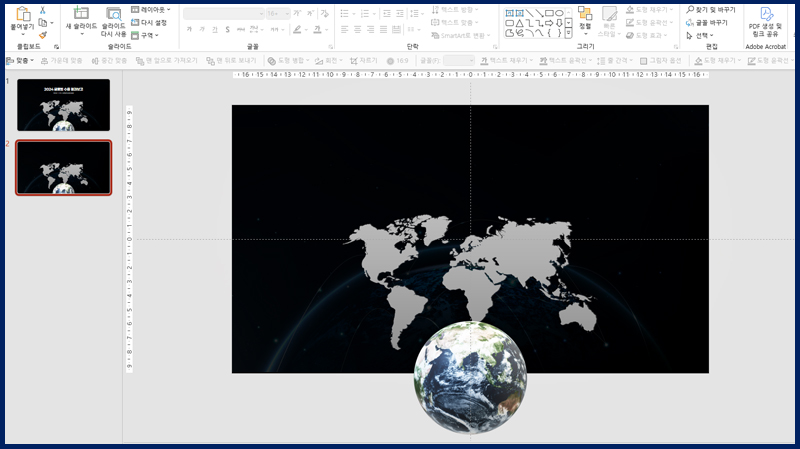The width and height of the screenshot is (800, 449).
Task: Click Increase Indent icon in the paragraph group
Action: click(x=400, y=13)
